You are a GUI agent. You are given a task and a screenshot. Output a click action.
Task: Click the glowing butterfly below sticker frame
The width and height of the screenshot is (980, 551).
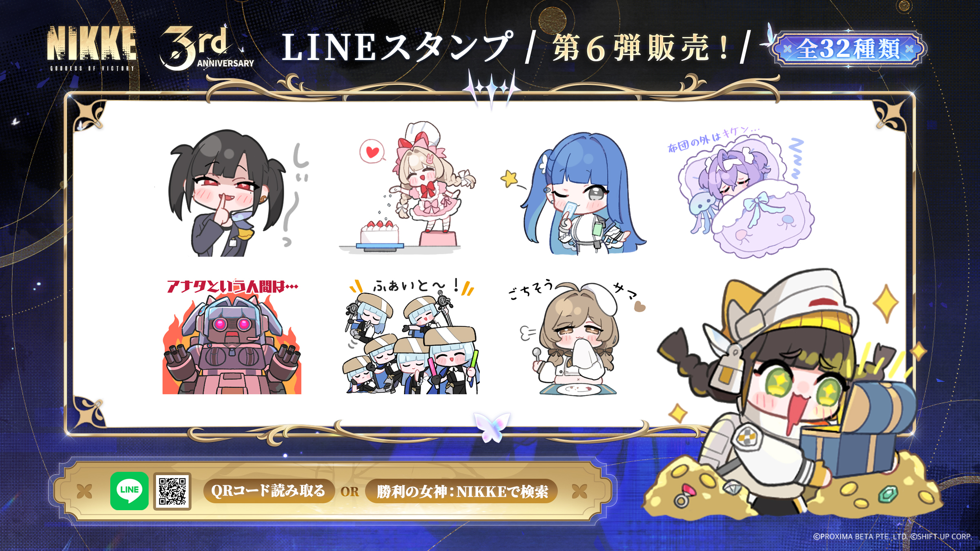pos(492,427)
